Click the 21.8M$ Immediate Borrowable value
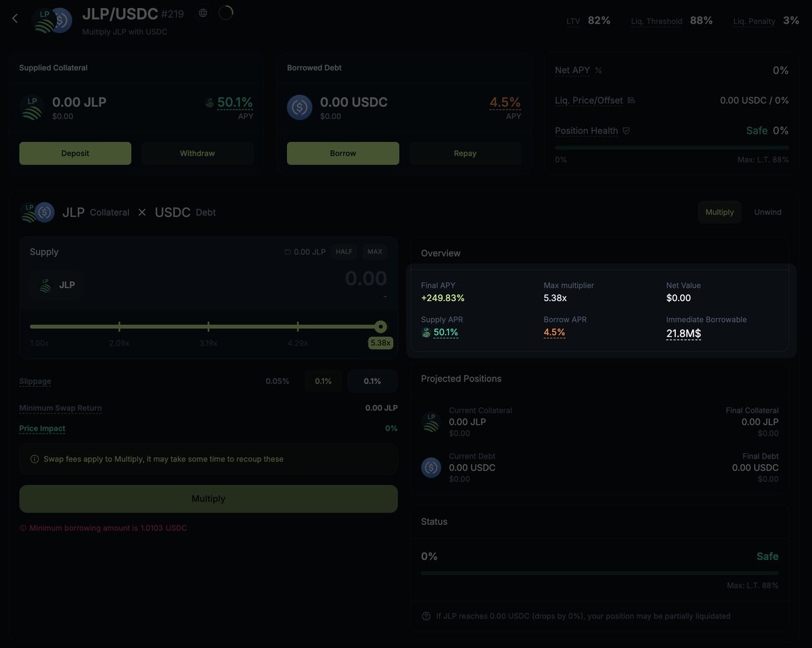 point(683,333)
